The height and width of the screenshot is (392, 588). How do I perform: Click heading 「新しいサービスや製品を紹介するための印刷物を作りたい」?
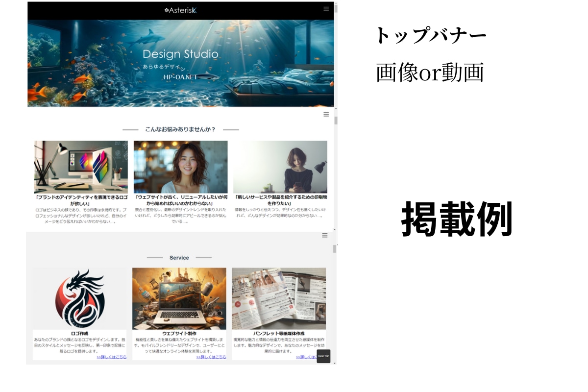coord(280,200)
